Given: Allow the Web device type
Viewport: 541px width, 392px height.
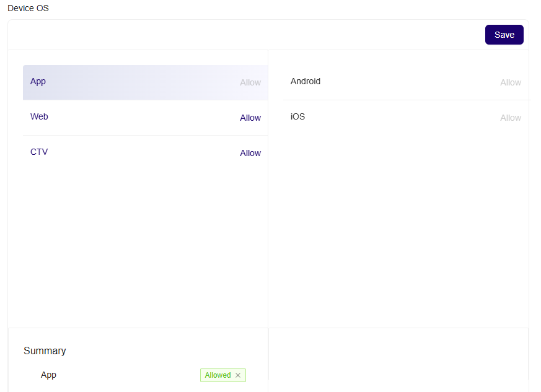Looking at the screenshot, I should pyautogui.click(x=250, y=118).
